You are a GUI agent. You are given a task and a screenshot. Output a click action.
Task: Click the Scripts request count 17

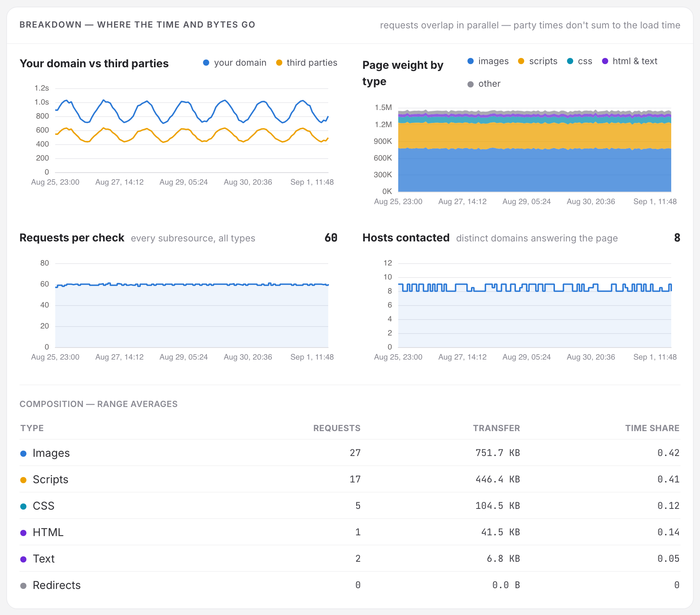(355, 479)
